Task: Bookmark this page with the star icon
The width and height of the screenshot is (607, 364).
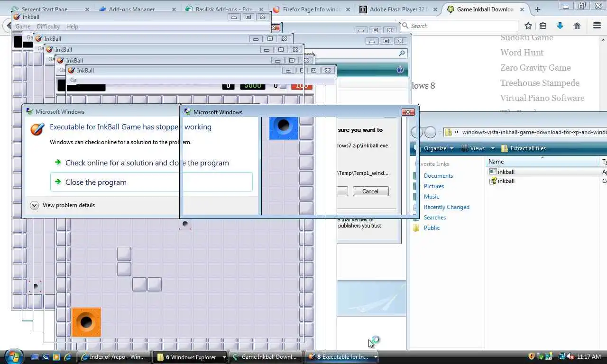Action: [x=528, y=26]
